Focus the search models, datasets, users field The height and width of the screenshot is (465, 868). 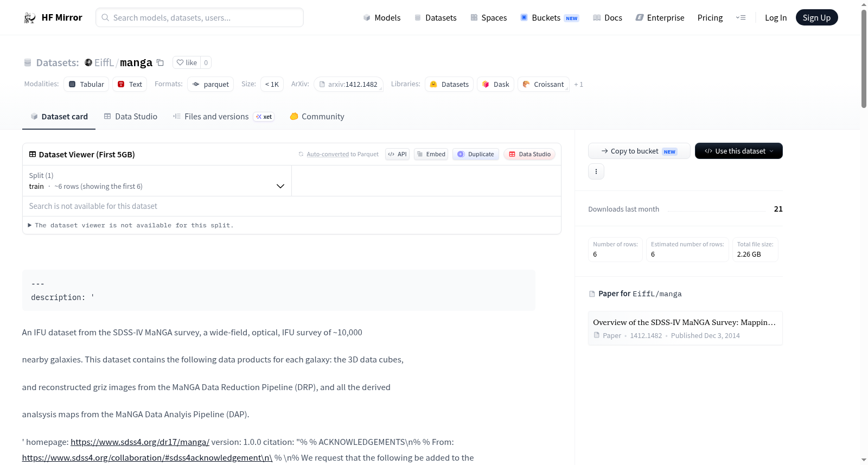pyautogui.click(x=200, y=17)
